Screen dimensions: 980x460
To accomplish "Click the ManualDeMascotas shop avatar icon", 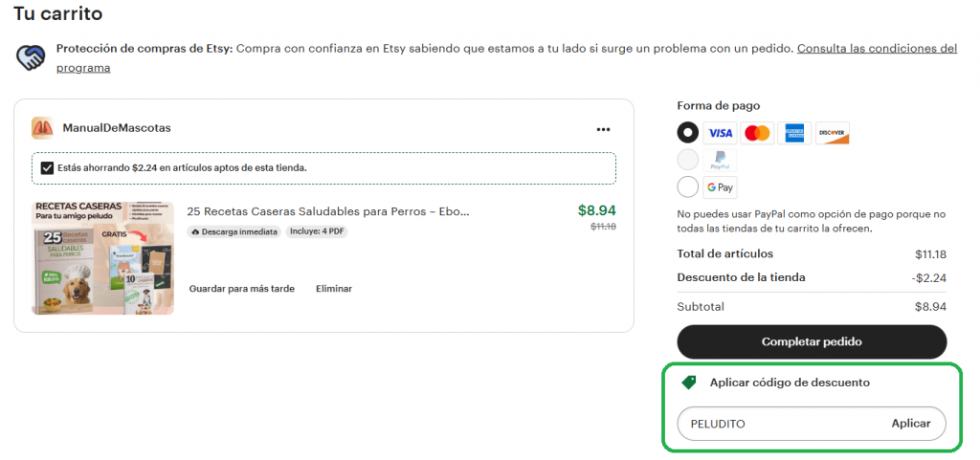I will pyautogui.click(x=42, y=128).
